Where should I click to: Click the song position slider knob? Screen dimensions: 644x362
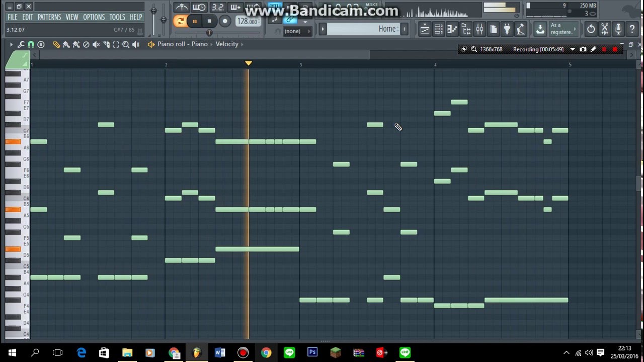tap(209, 32)
